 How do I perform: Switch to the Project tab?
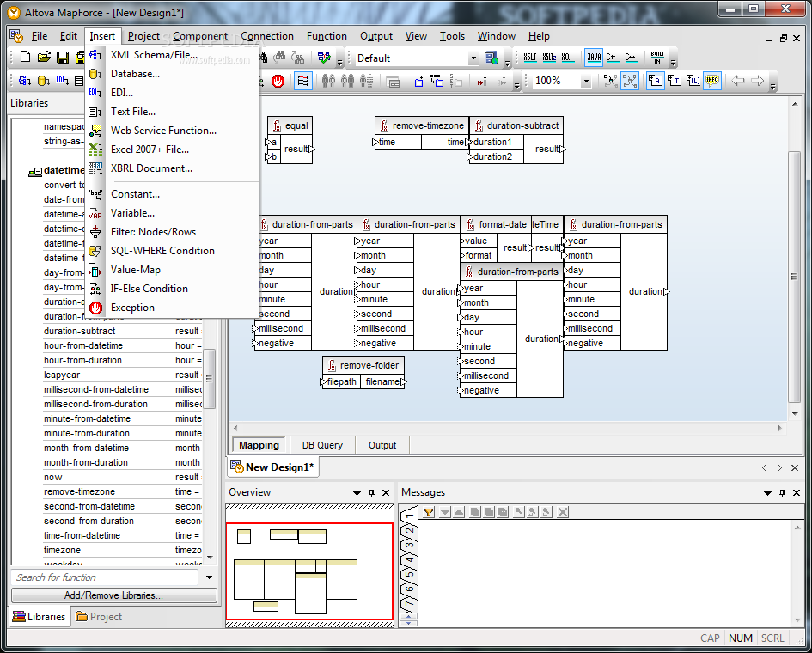click(99, 617)
